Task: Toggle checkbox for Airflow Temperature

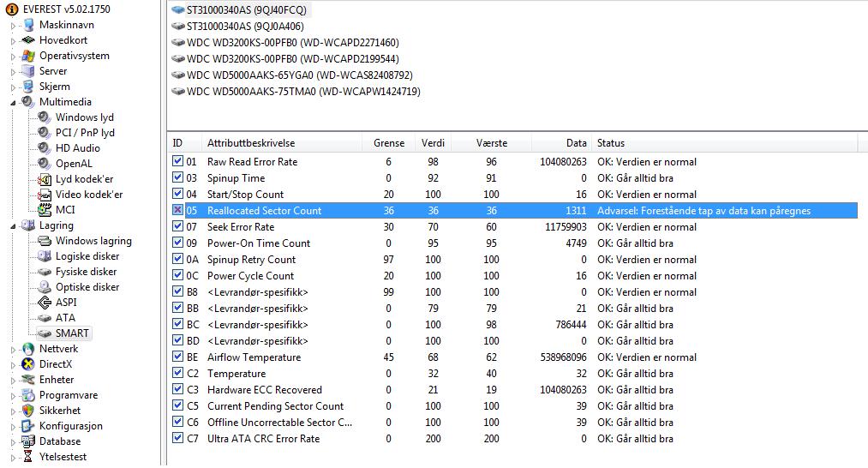Action: pyautogui.click(x=177, y=357)
